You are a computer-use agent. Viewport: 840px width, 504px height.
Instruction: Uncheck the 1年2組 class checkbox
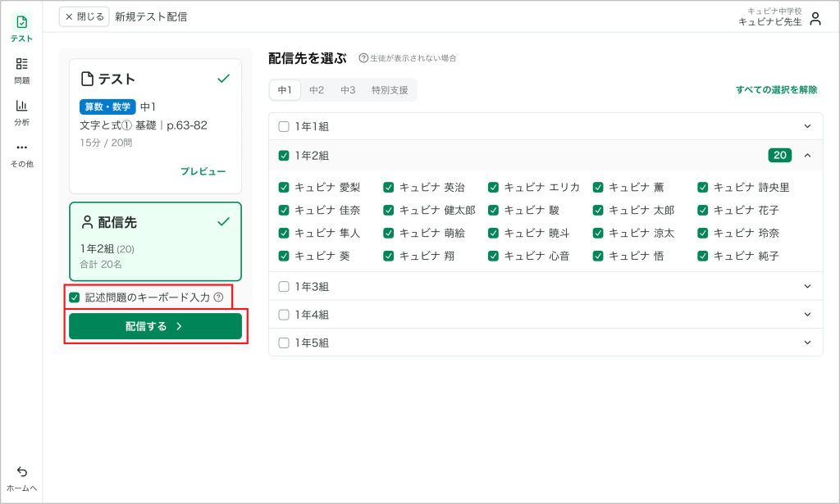coord(284,156)
